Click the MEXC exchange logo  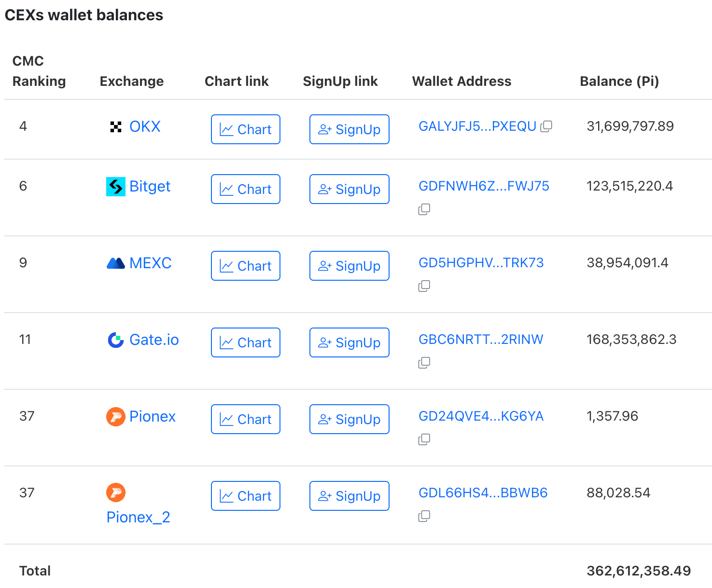click(x=116, y=263)
